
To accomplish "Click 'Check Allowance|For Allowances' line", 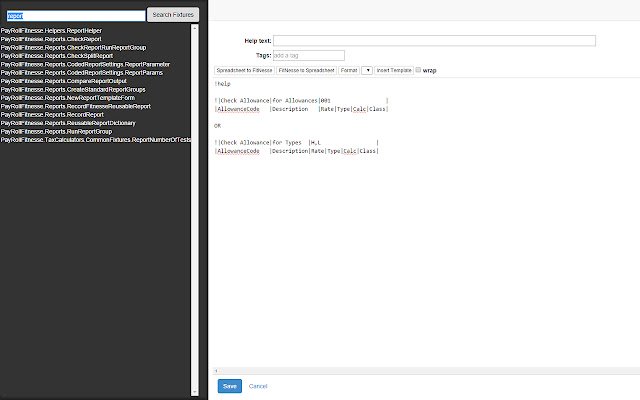I will pyautogui.click(x=301, y=100).
